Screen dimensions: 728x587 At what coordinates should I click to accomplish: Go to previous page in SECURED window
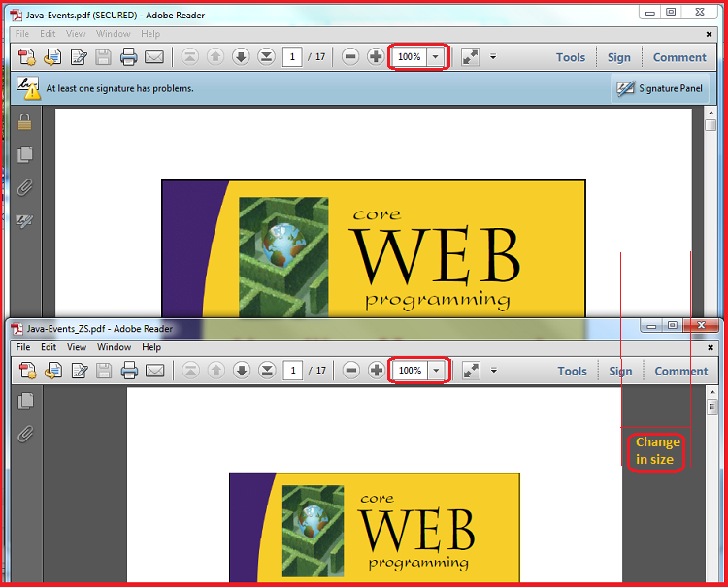coord(215,56)
